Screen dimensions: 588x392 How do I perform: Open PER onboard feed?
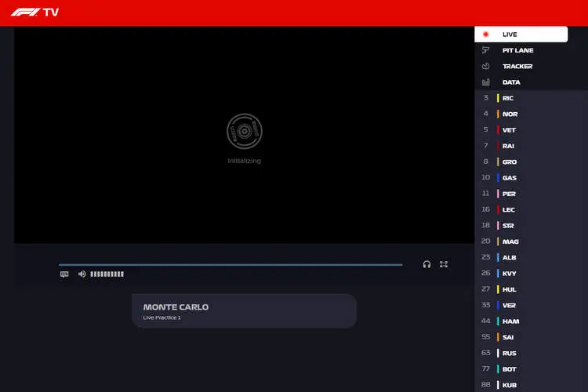click(531, 194)
